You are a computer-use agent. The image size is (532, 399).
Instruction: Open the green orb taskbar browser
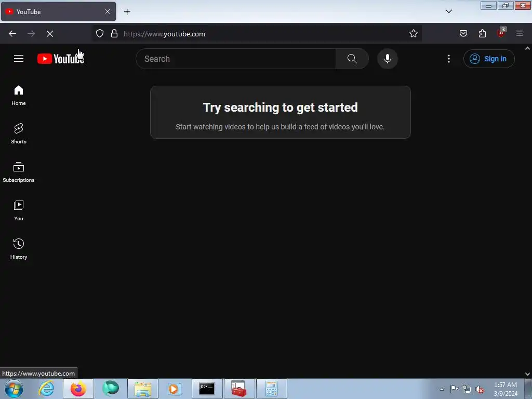click(x=111, y=389)
